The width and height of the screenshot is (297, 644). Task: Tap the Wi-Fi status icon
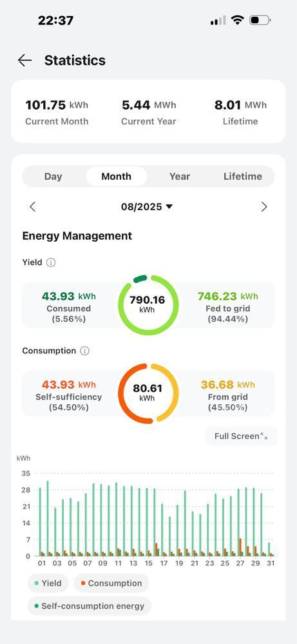coord(237,20)
